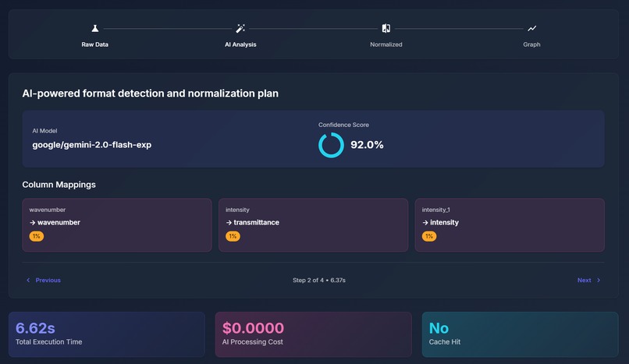629x364 pixels.
Task: Click the Total Execution Time stat card
Action: pos(107,334)
